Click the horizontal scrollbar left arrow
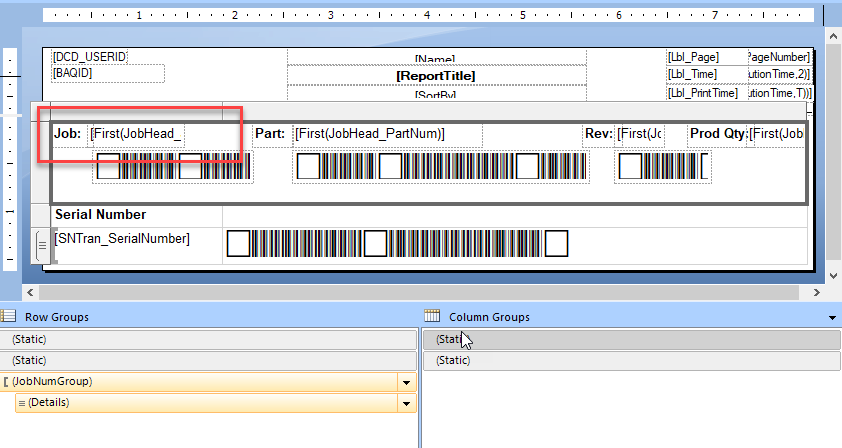The width and height of the screenshot is (842, 448). pos(31,293)
